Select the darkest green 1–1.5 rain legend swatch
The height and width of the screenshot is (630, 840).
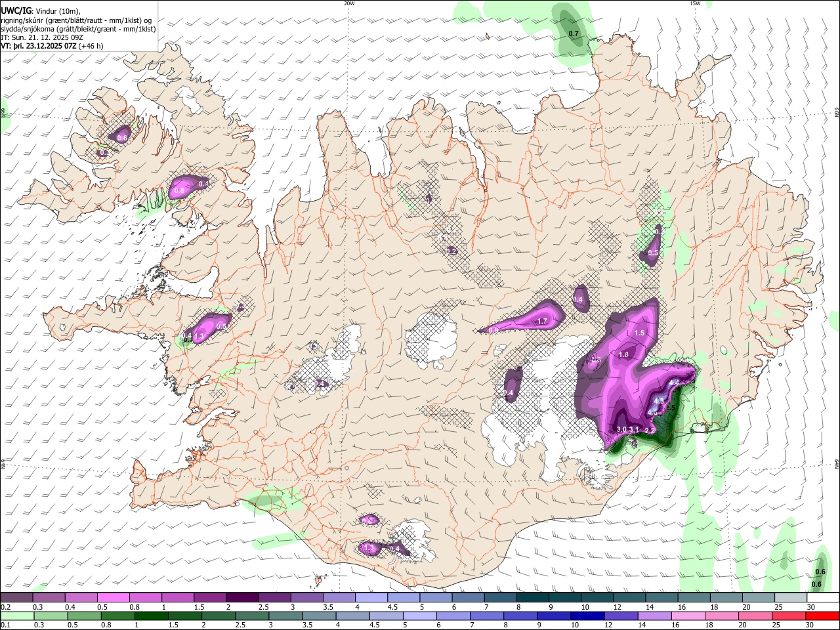[x=150, y=616]
